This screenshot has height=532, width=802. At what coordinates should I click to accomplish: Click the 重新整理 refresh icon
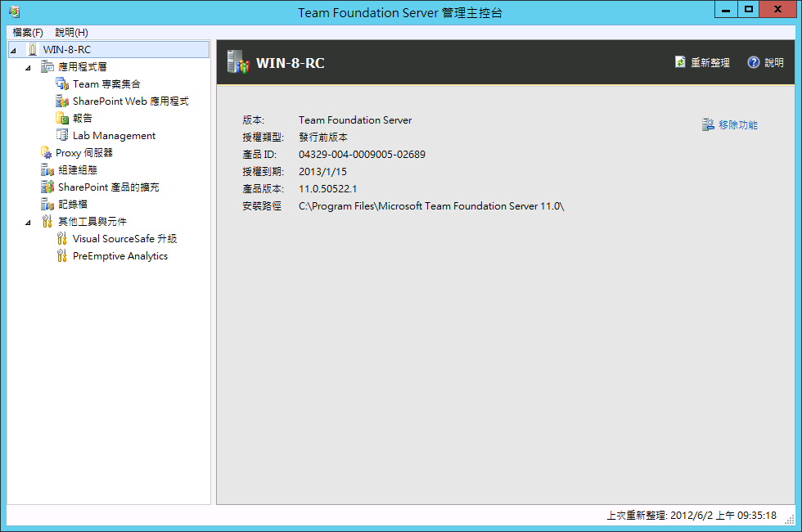click(x=680, y=62)
